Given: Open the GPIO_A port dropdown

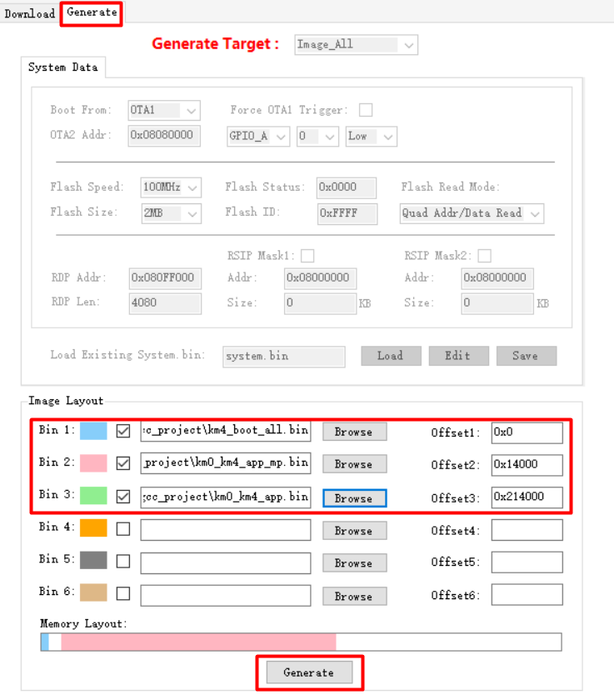Looking at the screenshot, I should click(258, 136).
